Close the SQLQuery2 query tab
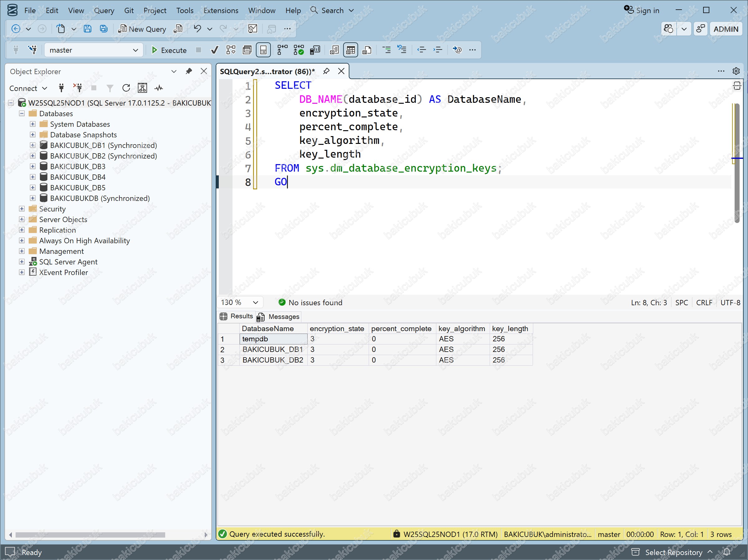 (341, 71)
